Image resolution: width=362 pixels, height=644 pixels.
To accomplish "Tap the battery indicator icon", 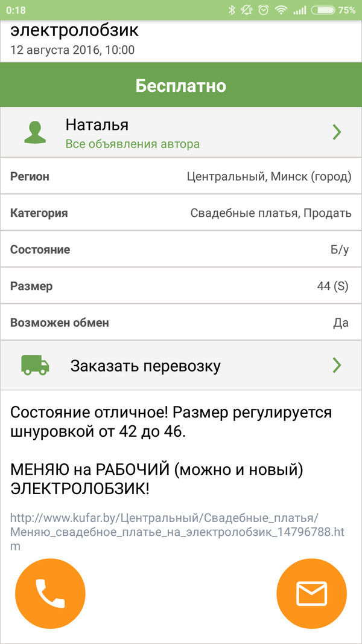I will pyautogui.click(x=325, y=10).
